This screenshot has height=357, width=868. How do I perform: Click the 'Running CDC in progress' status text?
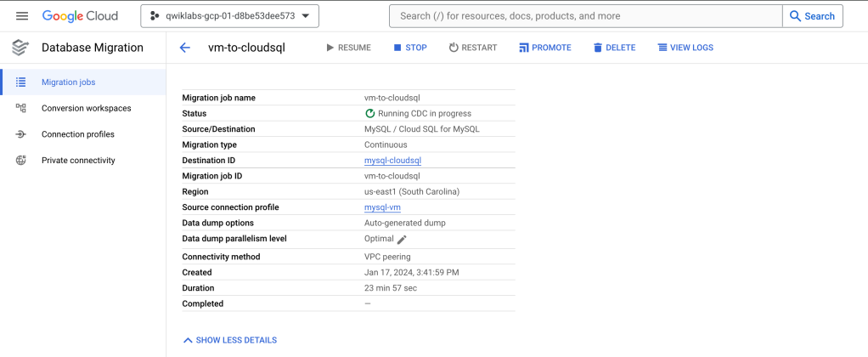(425, 113)
